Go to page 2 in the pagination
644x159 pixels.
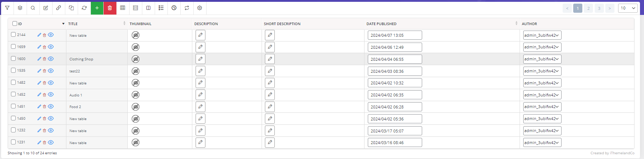588,8
